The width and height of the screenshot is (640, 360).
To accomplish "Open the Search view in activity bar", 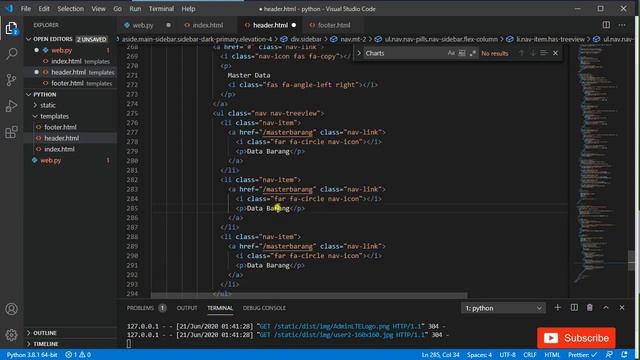I will coord(11,53).
